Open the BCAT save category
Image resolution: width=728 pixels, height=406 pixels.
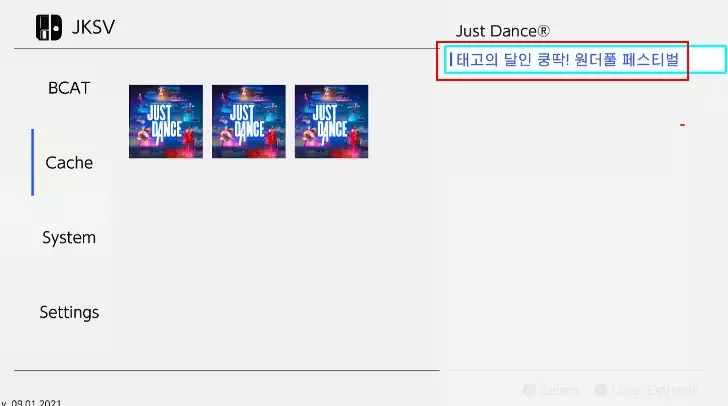pyautogui.click(x=69, y=88)
